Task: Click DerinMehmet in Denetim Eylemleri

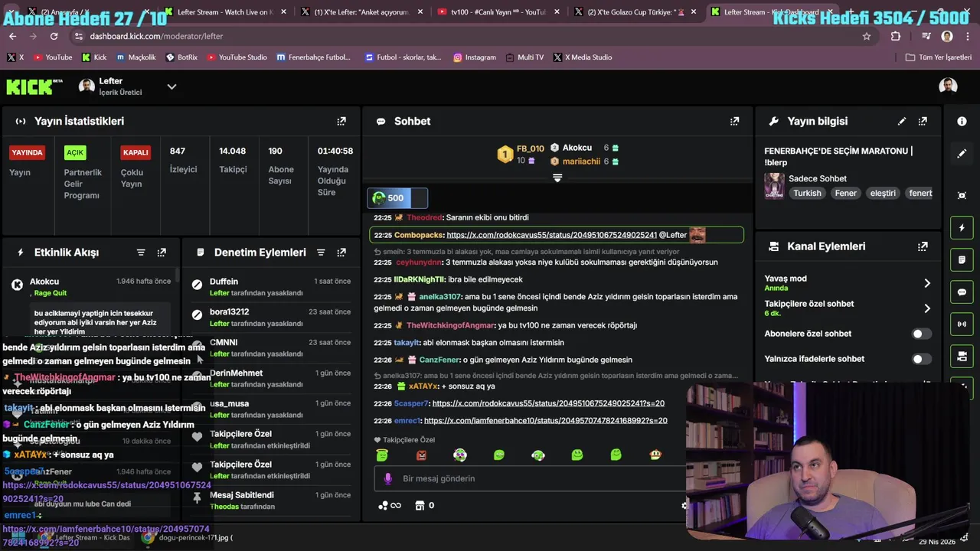Action: (236, 373)
